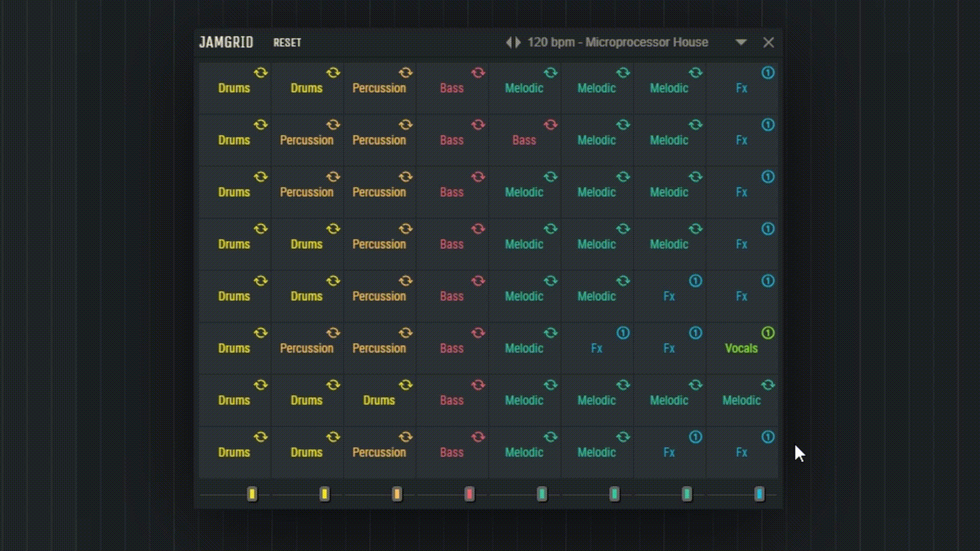The height and width of the screenshot is (551, 980).
Task: Select the RESET button
Action: (x=287, y=42)
